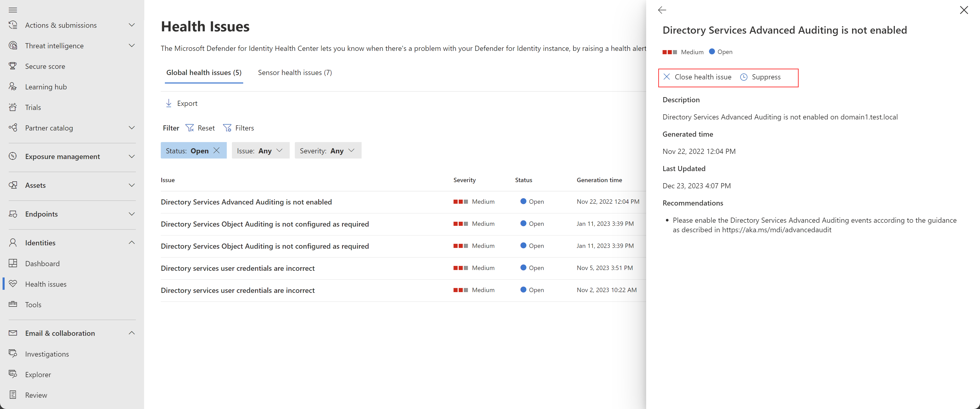
Task: Click the back arrow in details panel
Action: click(662, 10)
